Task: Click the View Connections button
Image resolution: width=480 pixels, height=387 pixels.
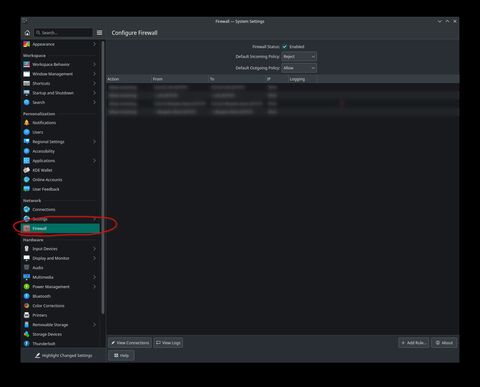Action: (x=130, y=343)
